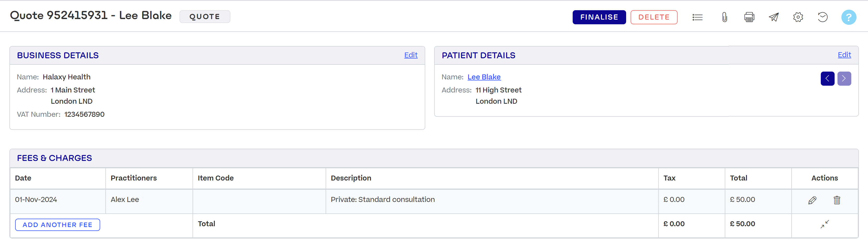Print the quote using the printer icon
The height and width of the screenshot is (250, 868).
pyautogui.click(x=749, y=17)
